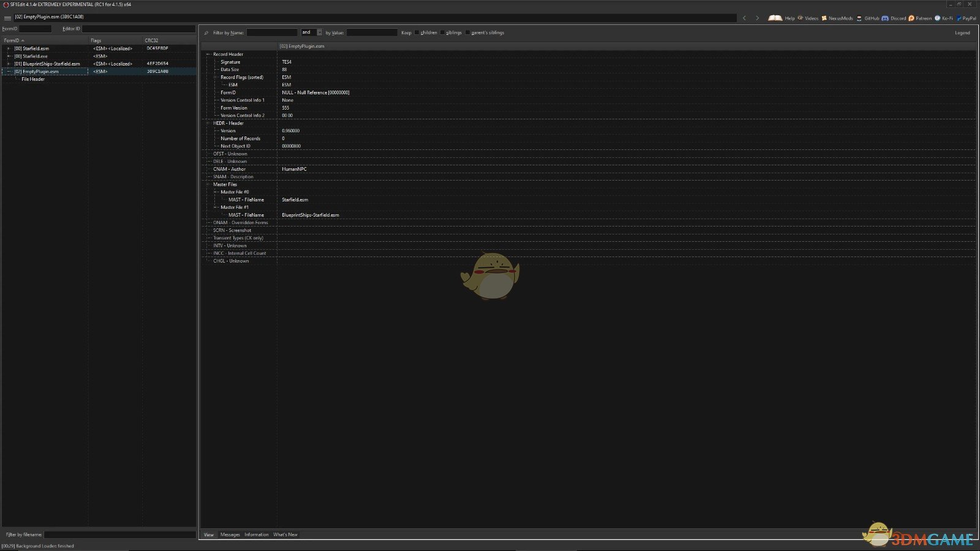Enable the Keep siblings checkbox
The width and height of the screenshot is (980, 551).
pos(443,33)
